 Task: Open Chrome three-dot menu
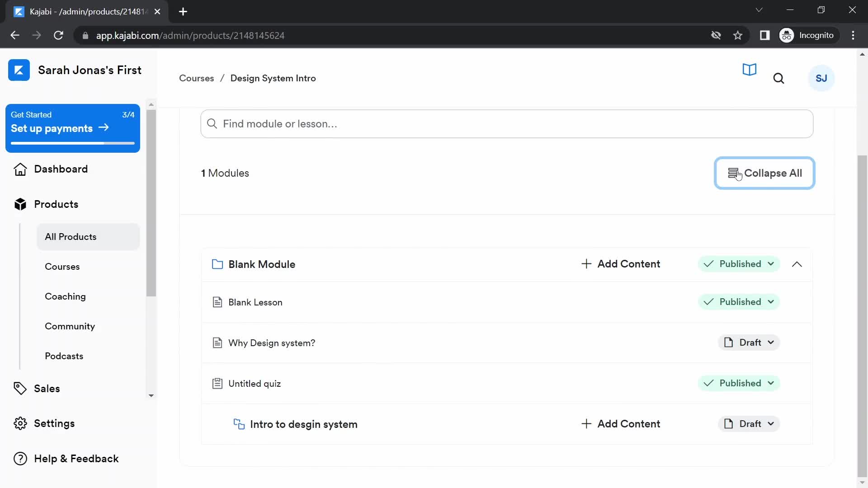point(853,35)
